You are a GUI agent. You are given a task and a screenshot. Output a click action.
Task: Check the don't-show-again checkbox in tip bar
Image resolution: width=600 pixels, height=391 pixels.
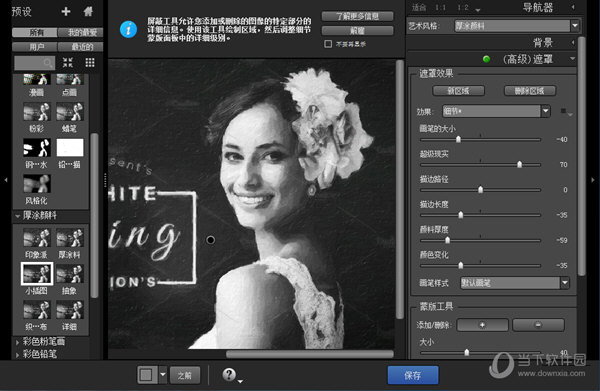[x=328, y=44]
